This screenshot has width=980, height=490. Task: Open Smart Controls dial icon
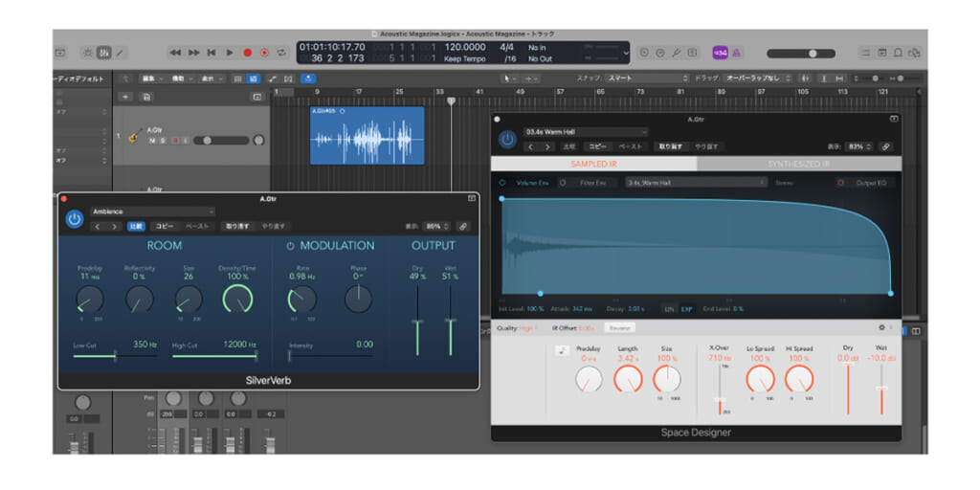tap(88, 54)
